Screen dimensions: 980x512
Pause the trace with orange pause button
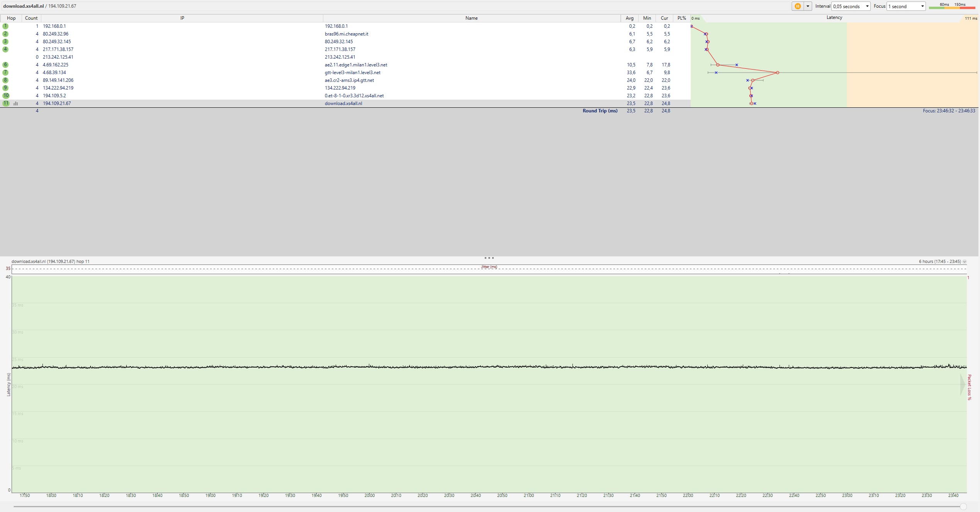pyautogui.click(x=797, y=6)
